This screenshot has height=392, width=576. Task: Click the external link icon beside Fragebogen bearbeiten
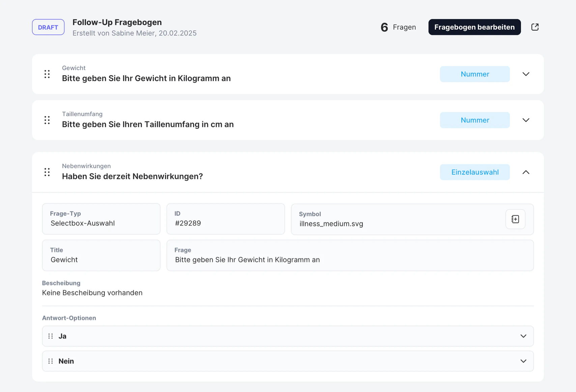[535, 27]
